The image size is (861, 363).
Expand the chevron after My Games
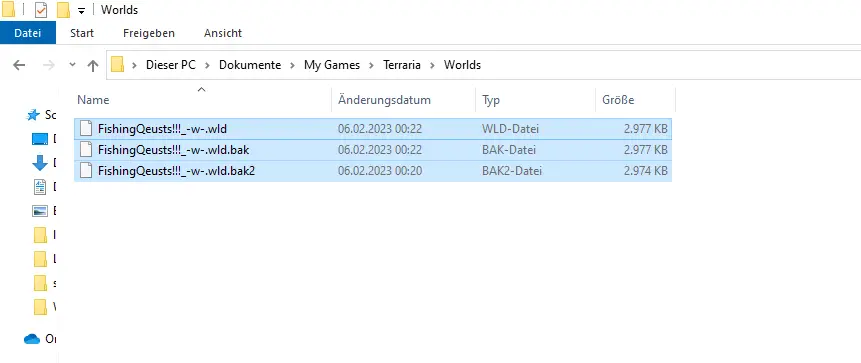pos(372,65)
